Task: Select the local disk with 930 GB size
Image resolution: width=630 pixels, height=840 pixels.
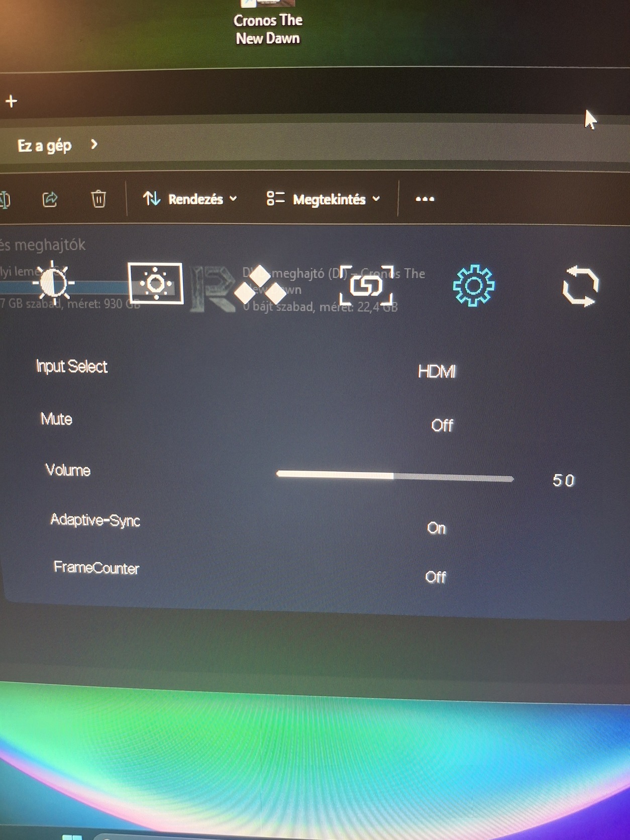Action: (70, 287)
